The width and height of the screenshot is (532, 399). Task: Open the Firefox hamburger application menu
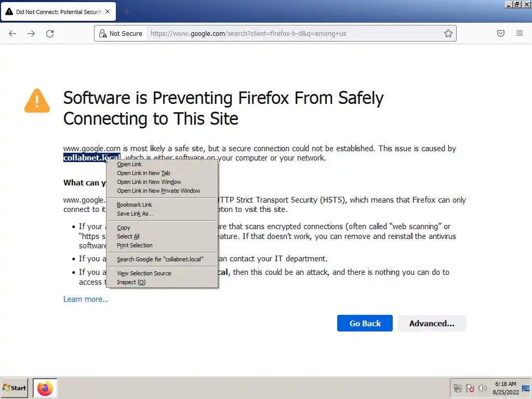tap(520, 33)
